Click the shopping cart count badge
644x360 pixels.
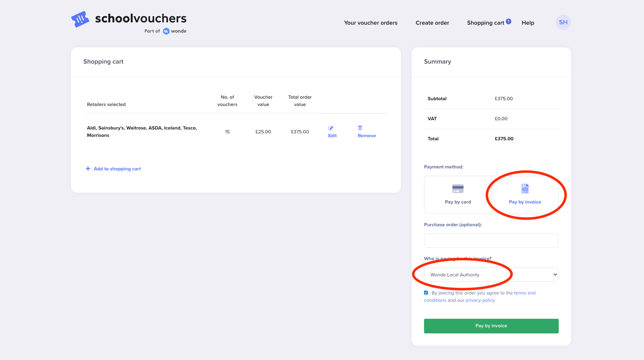click(509, 21)
